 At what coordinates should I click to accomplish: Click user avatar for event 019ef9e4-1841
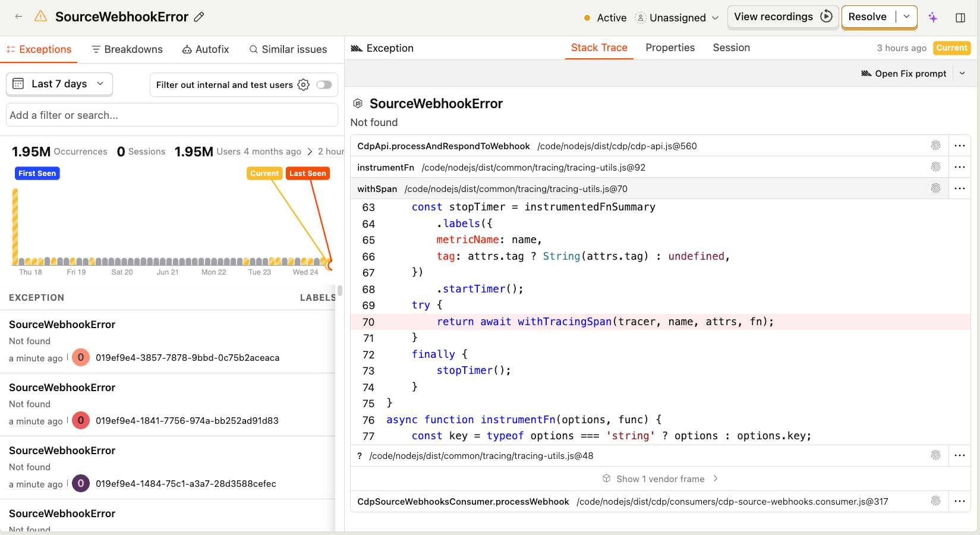pos(81,420)
